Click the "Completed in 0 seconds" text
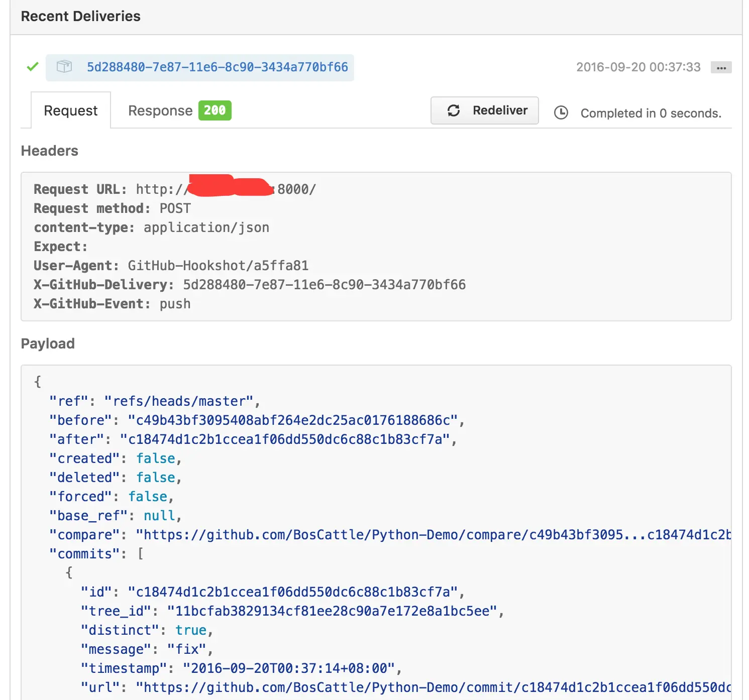Viewport: 749px width, 700px height. coord(651,113)
